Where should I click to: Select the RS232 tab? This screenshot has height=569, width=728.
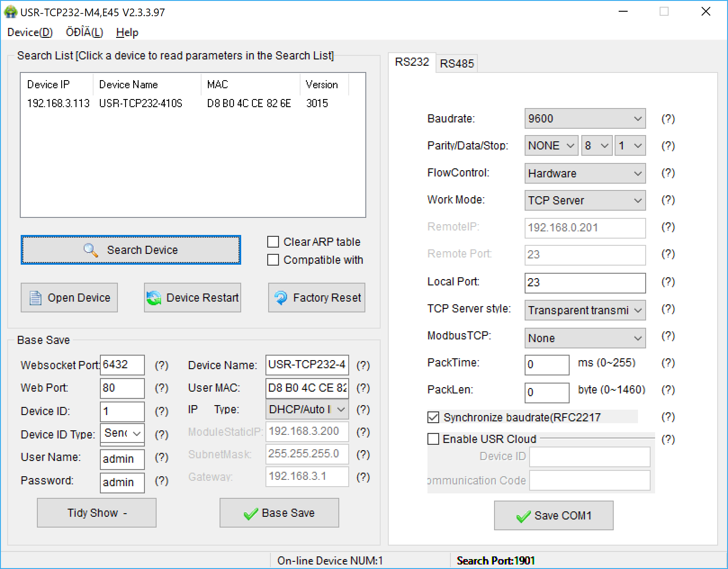412,62
